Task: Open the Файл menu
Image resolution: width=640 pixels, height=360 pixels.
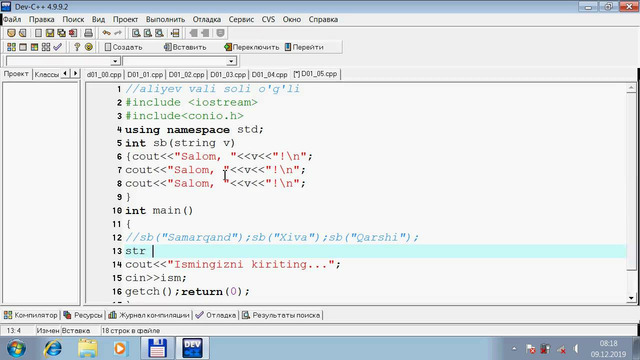Action: (x=12, y=19)
